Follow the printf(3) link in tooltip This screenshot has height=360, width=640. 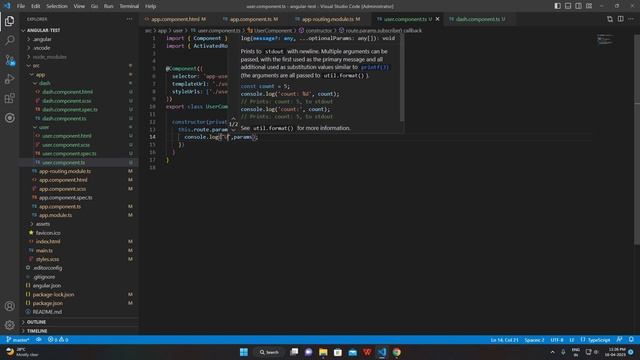(x=375, y=67)
